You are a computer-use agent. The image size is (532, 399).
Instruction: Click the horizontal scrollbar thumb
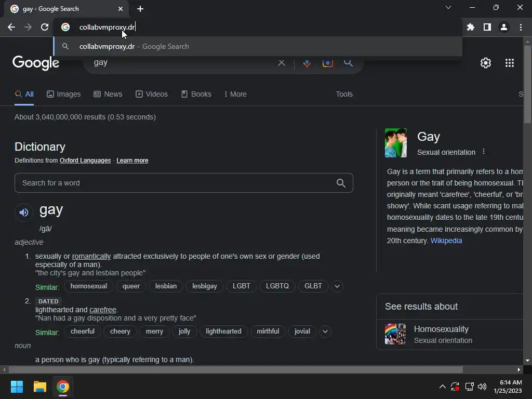236,370
